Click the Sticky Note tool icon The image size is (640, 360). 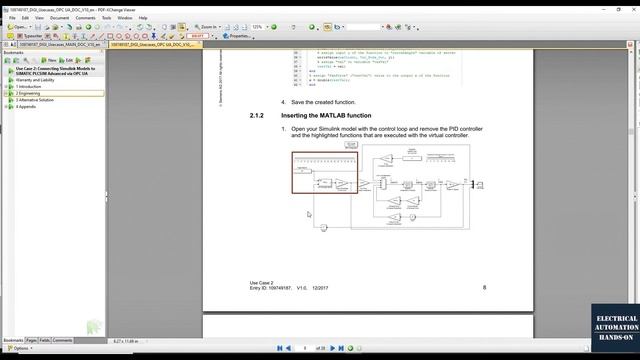(x=10, y=36)
